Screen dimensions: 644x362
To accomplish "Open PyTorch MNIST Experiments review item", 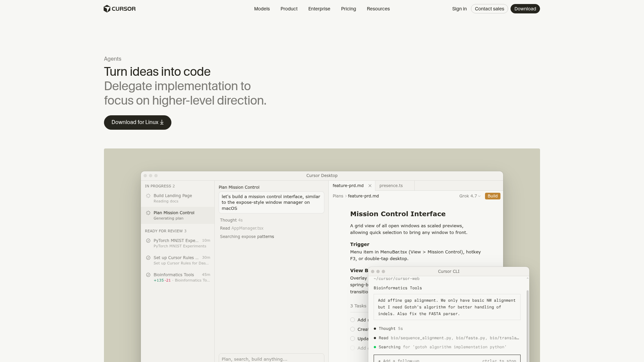I will click(178, 243).
